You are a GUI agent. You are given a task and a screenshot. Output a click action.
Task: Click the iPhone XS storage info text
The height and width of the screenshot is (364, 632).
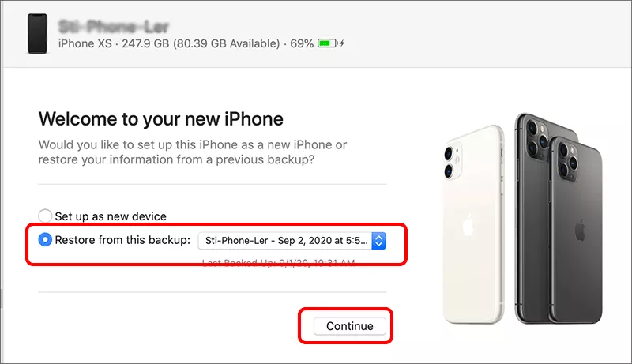(169, 43)
